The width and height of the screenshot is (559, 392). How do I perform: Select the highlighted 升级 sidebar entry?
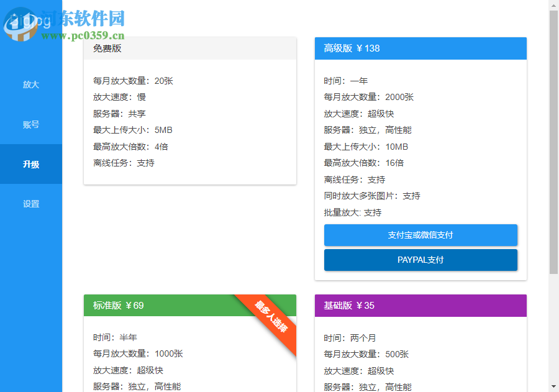tap(31, 164)
